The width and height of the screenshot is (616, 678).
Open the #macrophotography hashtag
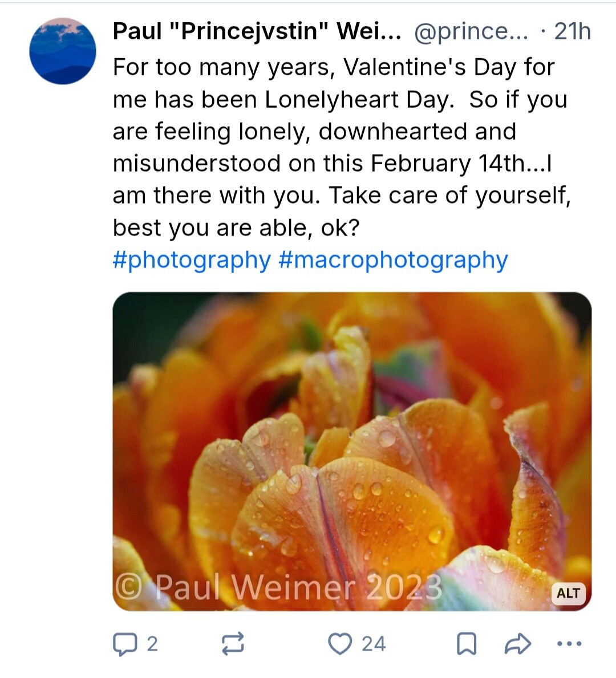[x=393, y=260]
